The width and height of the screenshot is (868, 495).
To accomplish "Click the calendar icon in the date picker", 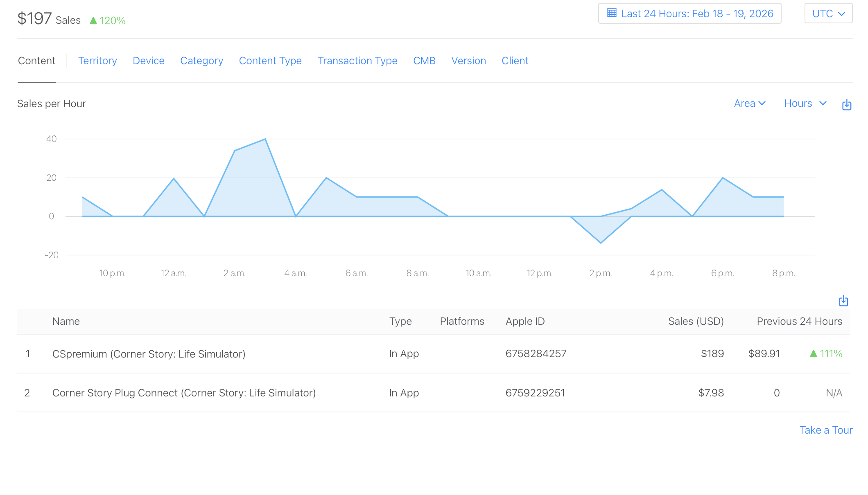I will tap(612, 13).
